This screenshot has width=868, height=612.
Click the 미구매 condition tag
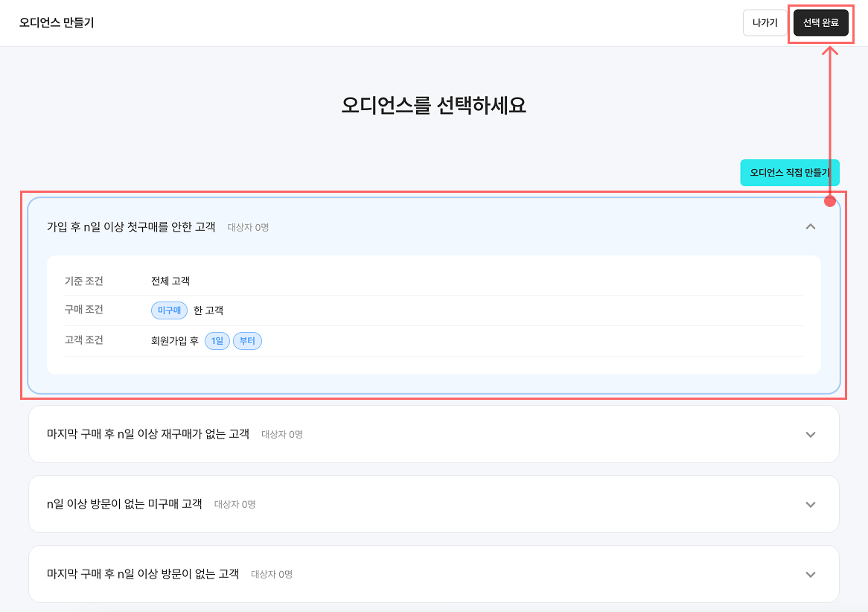[169, 310]
